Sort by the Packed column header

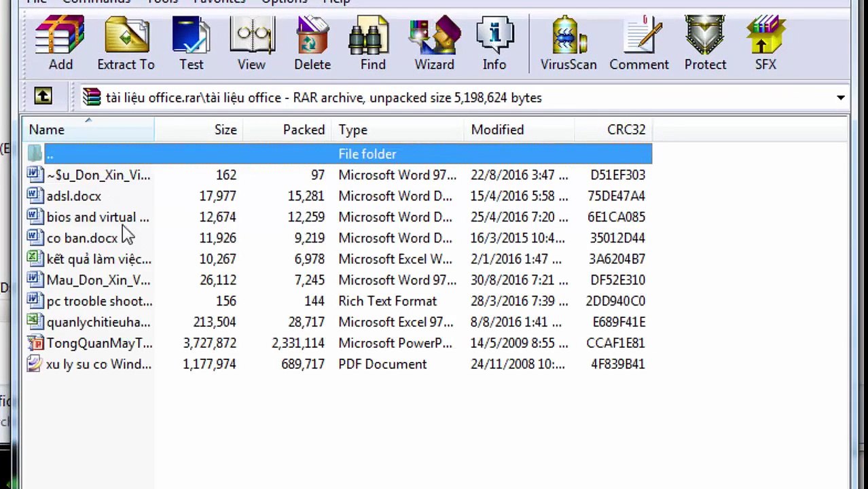pos(287,130)
